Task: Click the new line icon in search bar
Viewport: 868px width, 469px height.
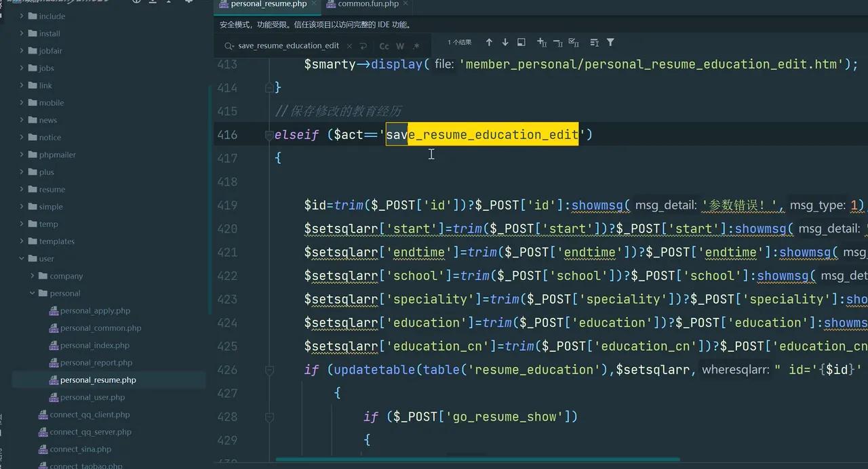Action: click(x=363, y=46)
